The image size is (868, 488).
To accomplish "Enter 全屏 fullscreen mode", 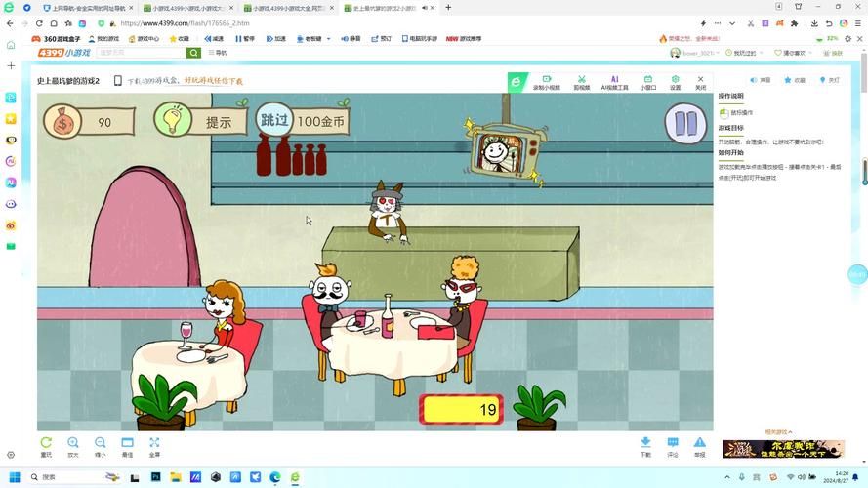I will pyautogui.click(x=154, y=446).
